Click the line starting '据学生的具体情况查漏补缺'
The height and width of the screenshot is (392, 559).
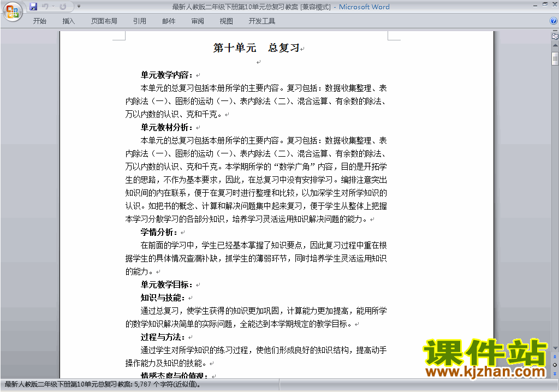tap(256, 259)
